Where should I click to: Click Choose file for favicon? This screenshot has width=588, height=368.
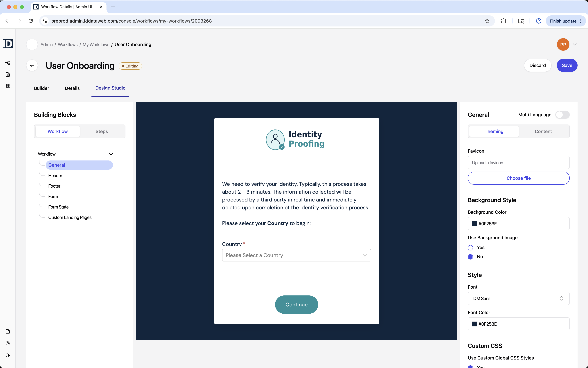518,178
